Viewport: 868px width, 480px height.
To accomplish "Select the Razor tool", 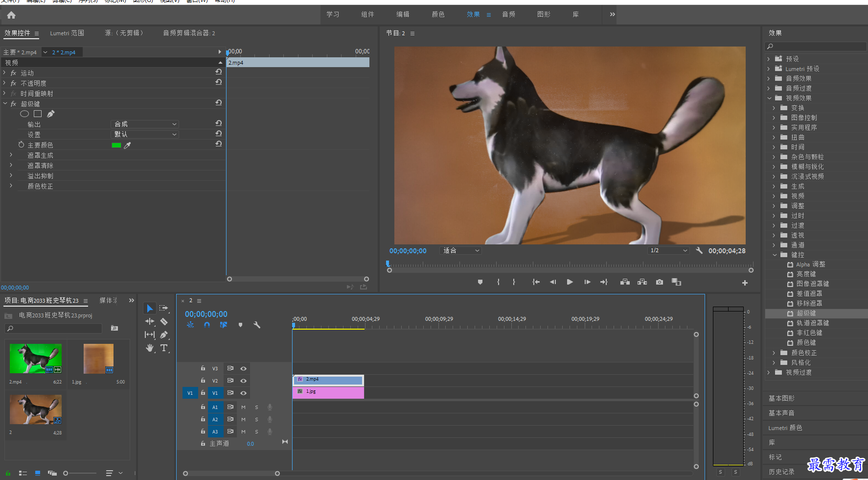I will 164,321.
